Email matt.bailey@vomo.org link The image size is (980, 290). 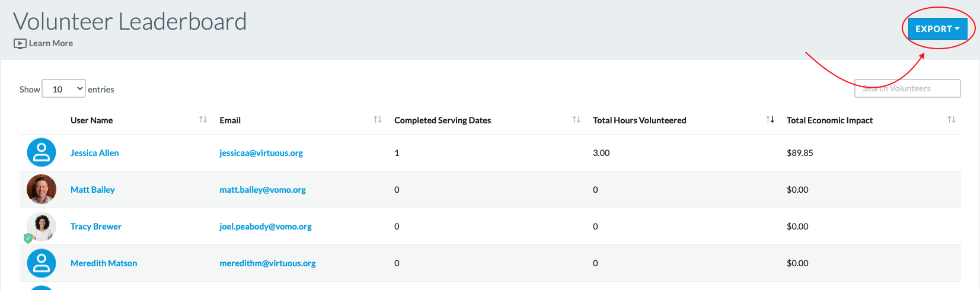[263, 190]
